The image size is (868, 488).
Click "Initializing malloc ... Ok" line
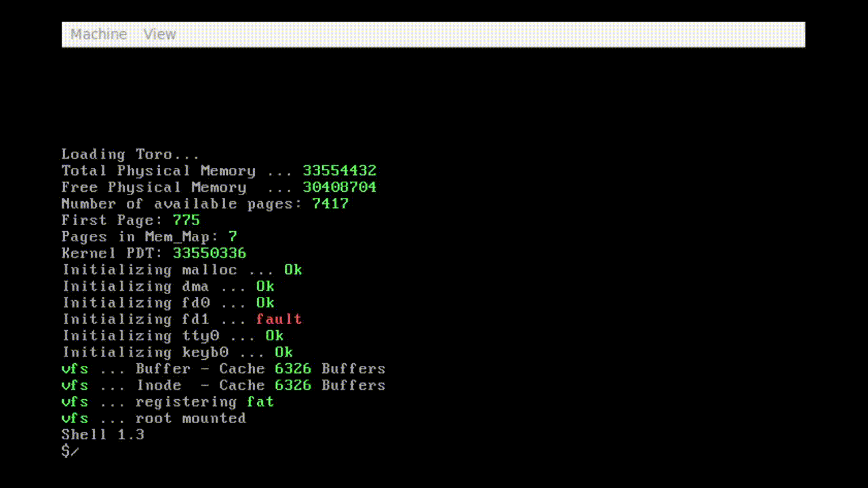(x=182, y=270)
